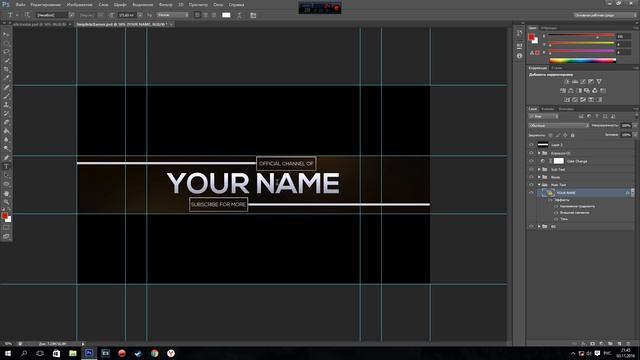Collapse the Main Text group
Viewport: 640px width, 360px height.
pos(539,185)
